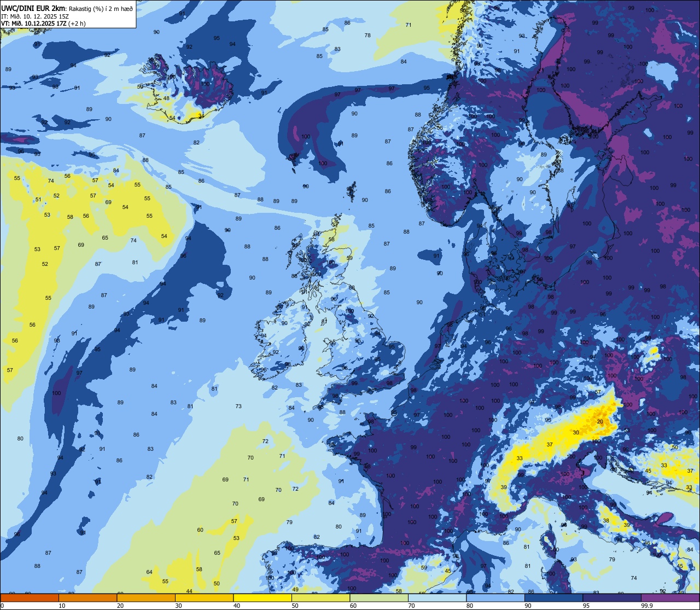Click the 70–80 pale blue legend swatch
Viewport: 700px width, 610px height.
click(437, 597)
